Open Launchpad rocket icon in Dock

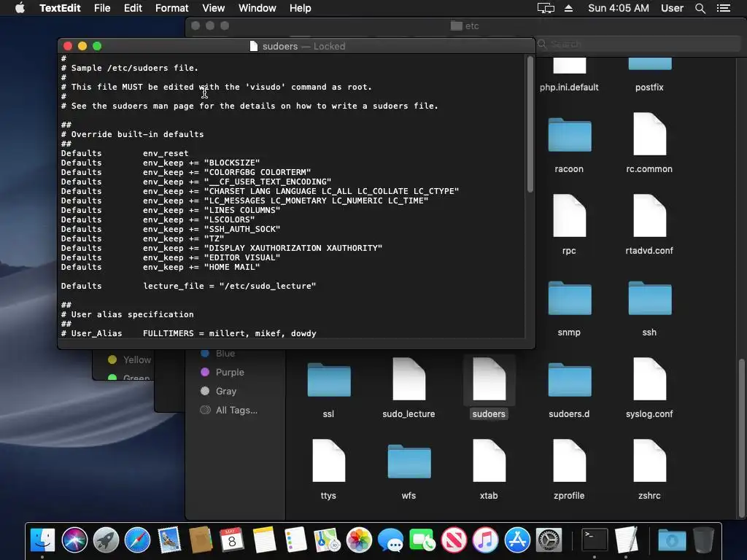(106, 540)
